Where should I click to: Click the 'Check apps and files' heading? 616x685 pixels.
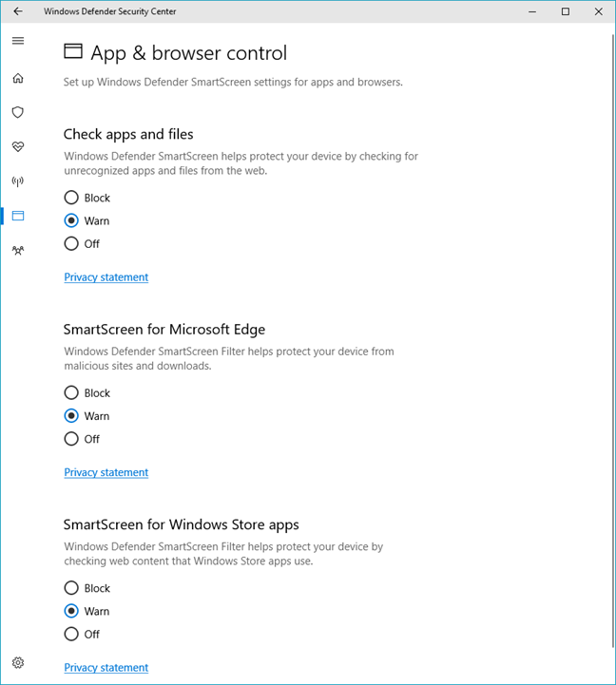pos(128,134)
